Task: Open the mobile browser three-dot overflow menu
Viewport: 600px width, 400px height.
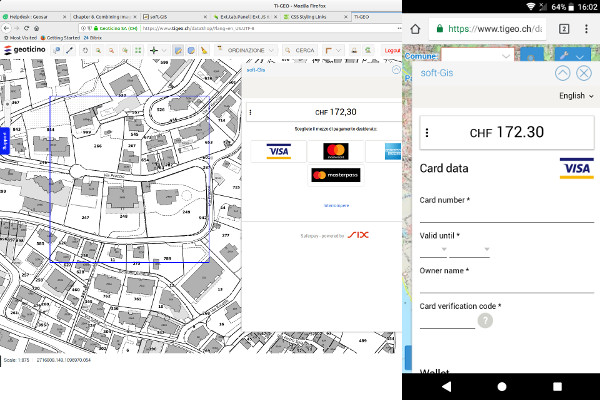Action: click(586, 29)
